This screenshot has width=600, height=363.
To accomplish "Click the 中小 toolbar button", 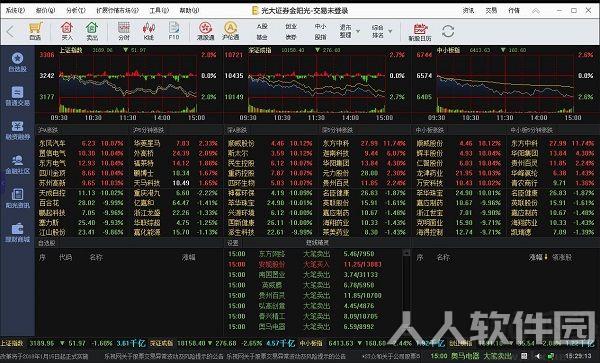I will coord(320,26).
